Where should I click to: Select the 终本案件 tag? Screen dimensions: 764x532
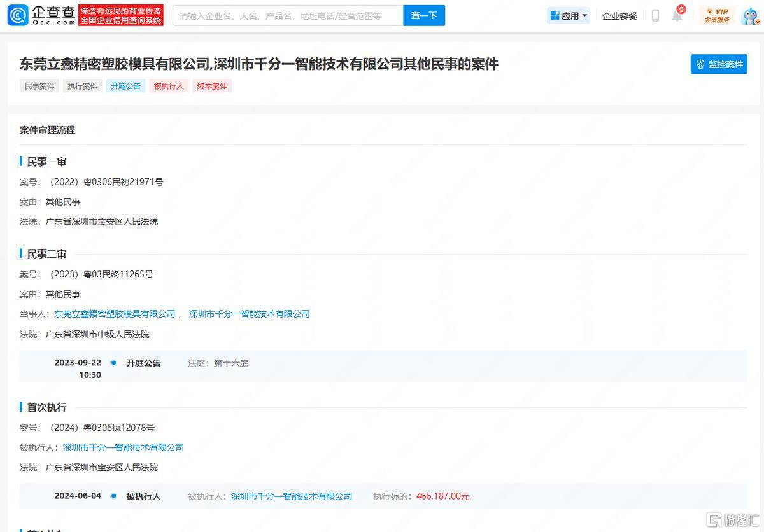point(212,86)
